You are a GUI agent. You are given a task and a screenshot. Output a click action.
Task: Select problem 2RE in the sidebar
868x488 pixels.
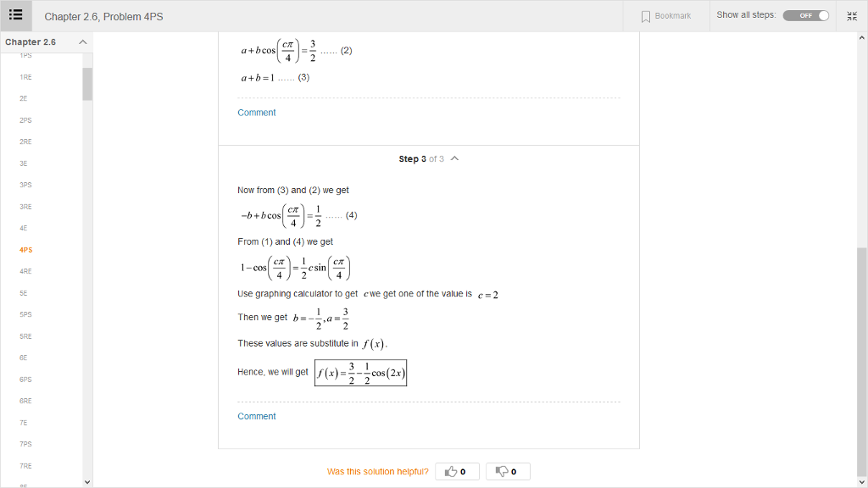click(25, 141)
